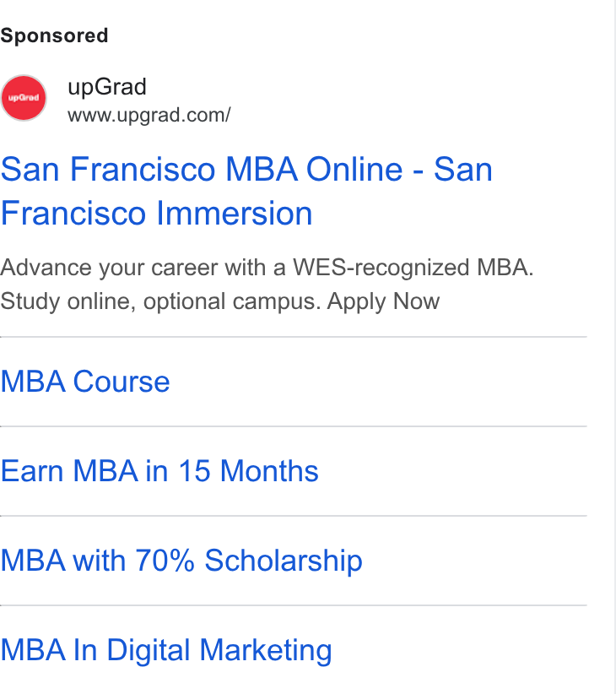This screenshot has width=616, height=694.
Task: Click the 'Apply Now' text in description
Action: point(383,301)
